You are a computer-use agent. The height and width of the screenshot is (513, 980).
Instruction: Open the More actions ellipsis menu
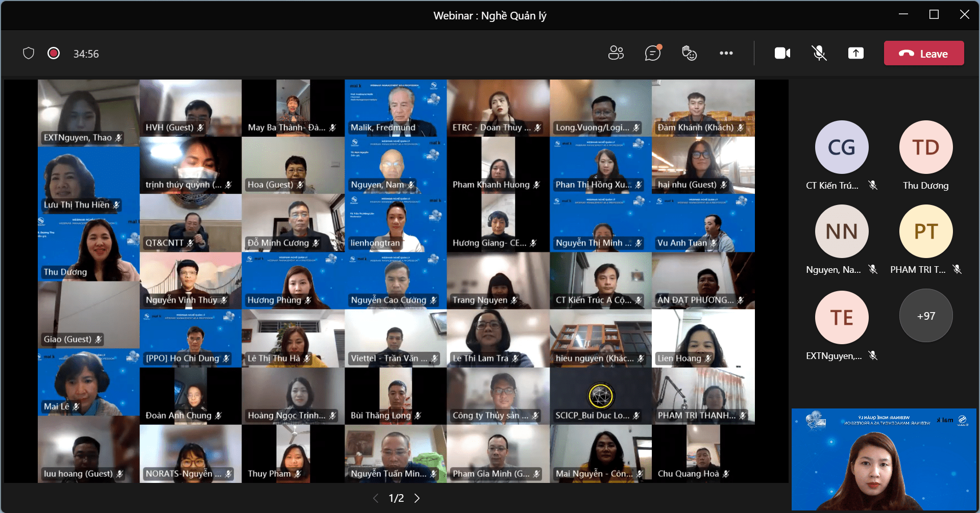pos(726,53)
